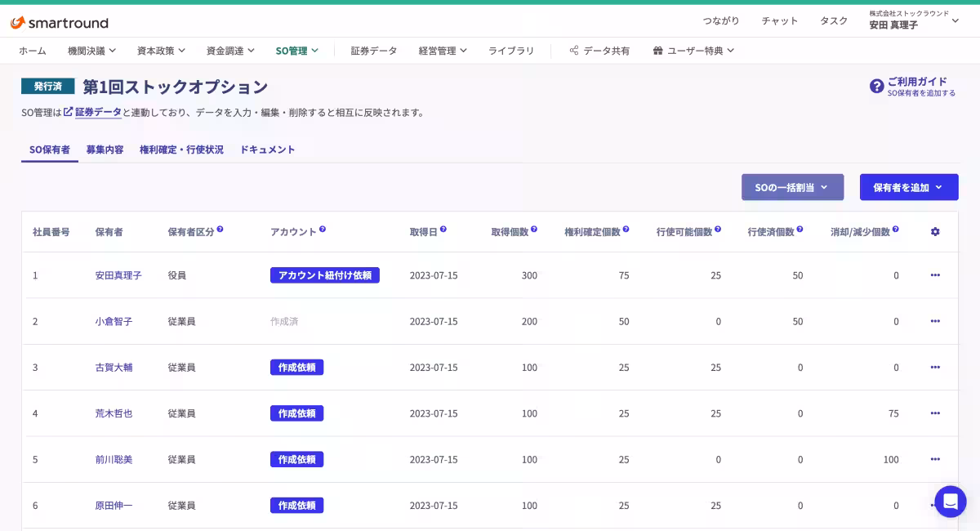Open holder 小倉智子 name link
Image resolution: width=980 pixels, height=531 pixels.
(x=114, y=321)
